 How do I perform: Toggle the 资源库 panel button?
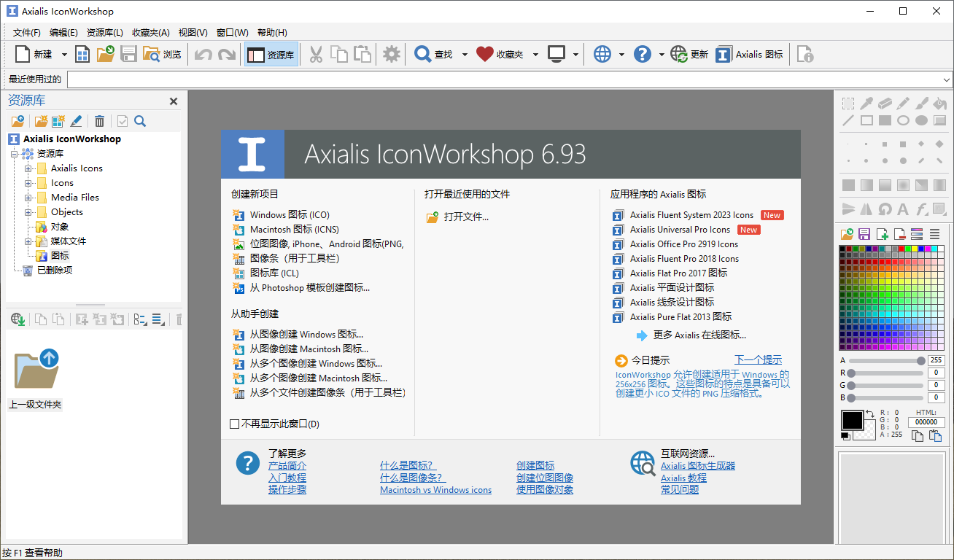pos(271,53)
